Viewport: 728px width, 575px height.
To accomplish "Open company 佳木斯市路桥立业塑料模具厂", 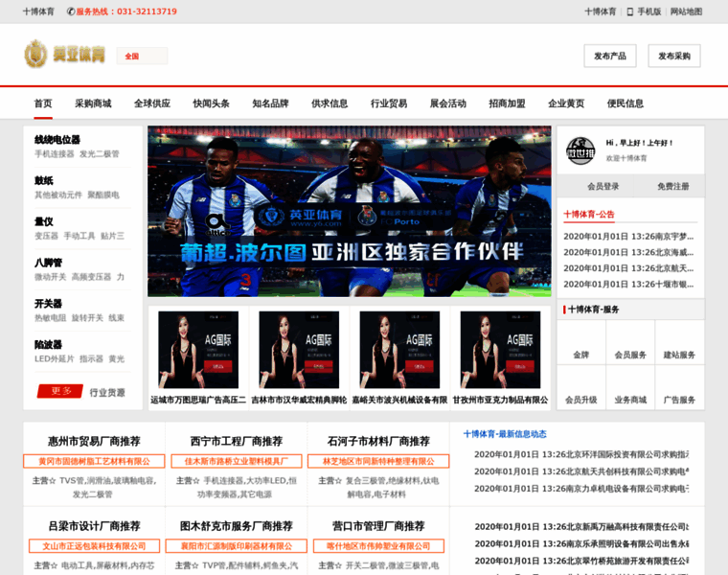I will 237,461.
